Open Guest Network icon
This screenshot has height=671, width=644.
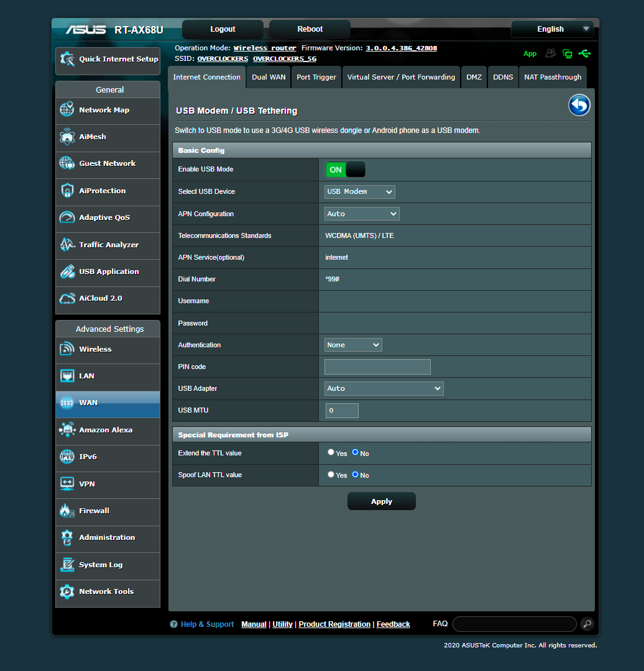click(x=67, y=163)
